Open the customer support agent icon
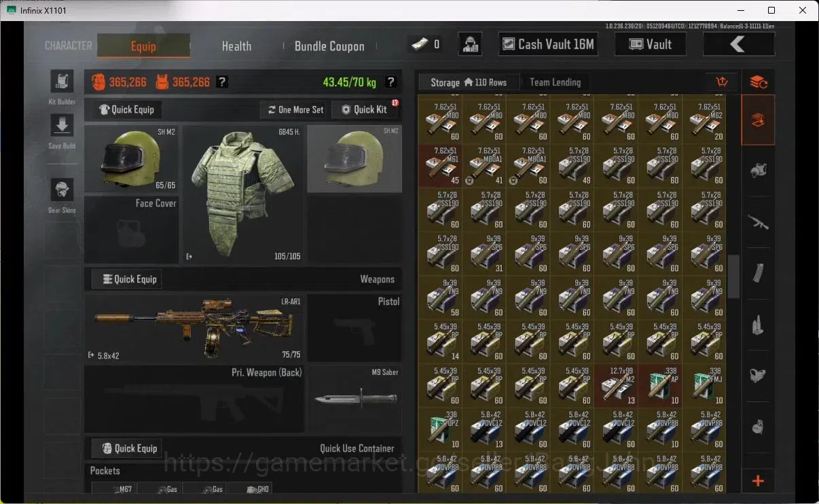This screenshot has width=819, height=504. [x=470, y=44]
